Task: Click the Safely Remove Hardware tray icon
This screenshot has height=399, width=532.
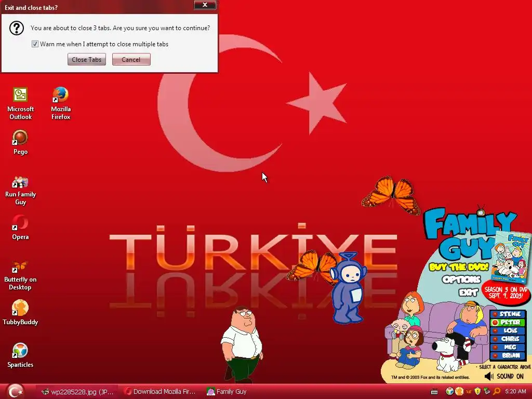Action: 487,392
